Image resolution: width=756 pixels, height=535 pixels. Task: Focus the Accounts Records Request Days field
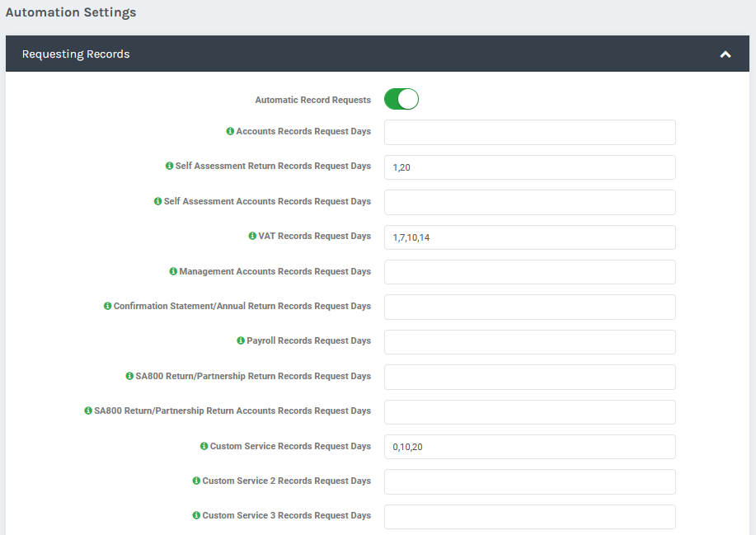point(530,133)
